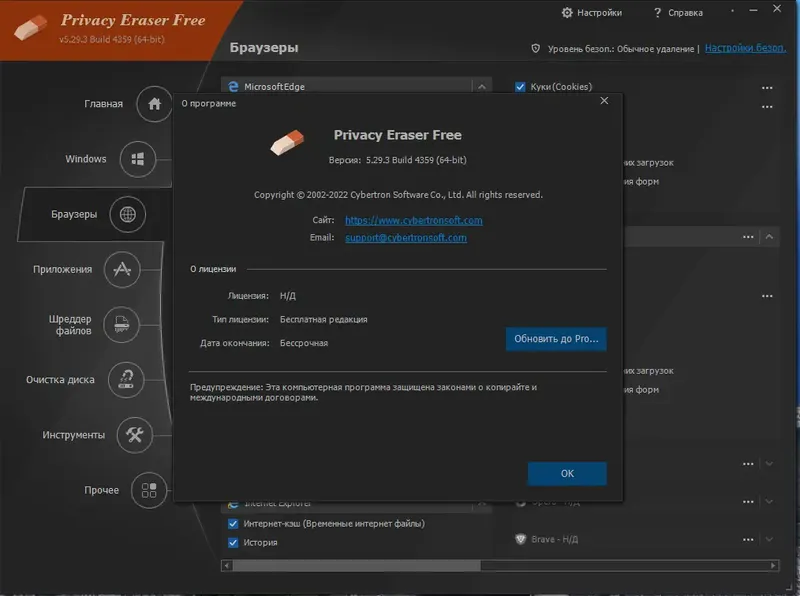Open the Прочее section icon
Viewport: 800px width, 596px height.
point(147,490)
